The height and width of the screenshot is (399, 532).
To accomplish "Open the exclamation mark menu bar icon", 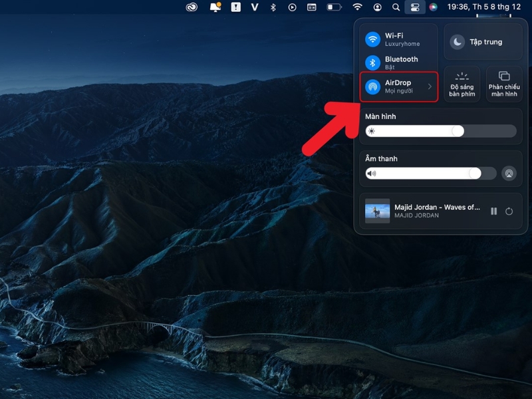I will pos(236,7).
